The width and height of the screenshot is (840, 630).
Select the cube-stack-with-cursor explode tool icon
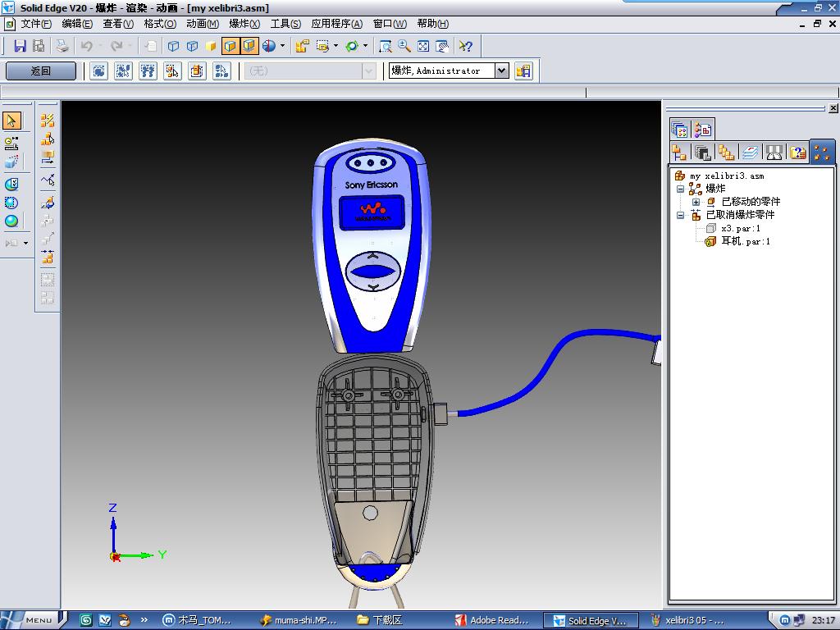click(48, 139)
